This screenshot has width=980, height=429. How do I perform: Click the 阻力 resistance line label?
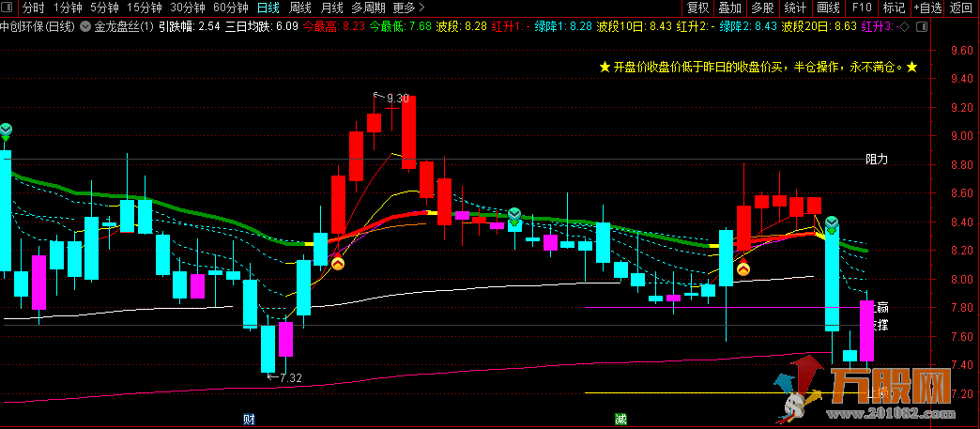(876, 160)
